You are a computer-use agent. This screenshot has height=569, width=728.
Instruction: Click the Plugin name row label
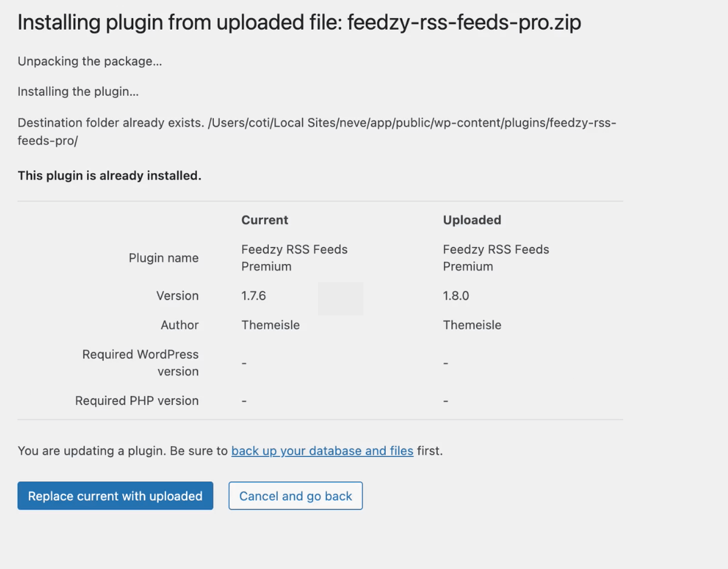point(164,258)
